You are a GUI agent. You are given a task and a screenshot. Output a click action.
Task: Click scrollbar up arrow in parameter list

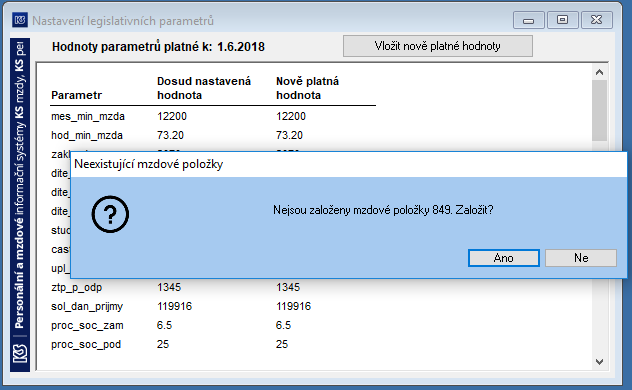pyautogui.click(x=599, y=72)
